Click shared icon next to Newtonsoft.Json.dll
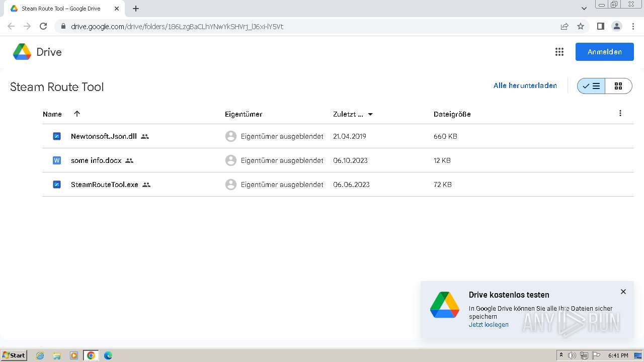Screen dimensions: 644x362 tap(145, 136)
